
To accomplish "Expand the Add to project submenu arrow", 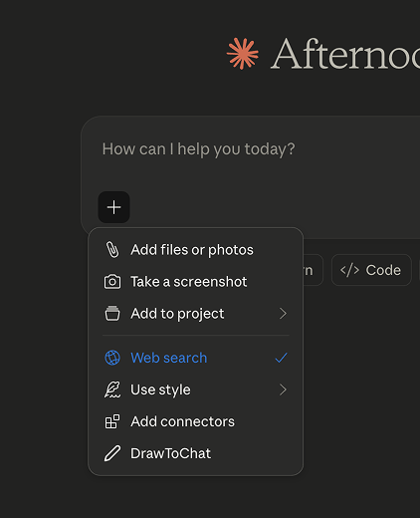I will (x=283, y=314).
